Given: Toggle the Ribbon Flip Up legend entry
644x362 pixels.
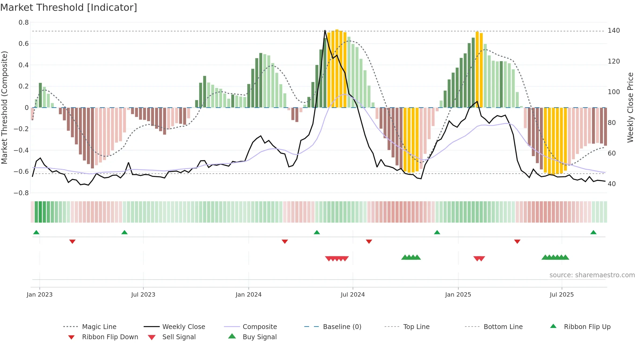Looking at the screenshot, I should pyautogui.click(x=580, y=327).
